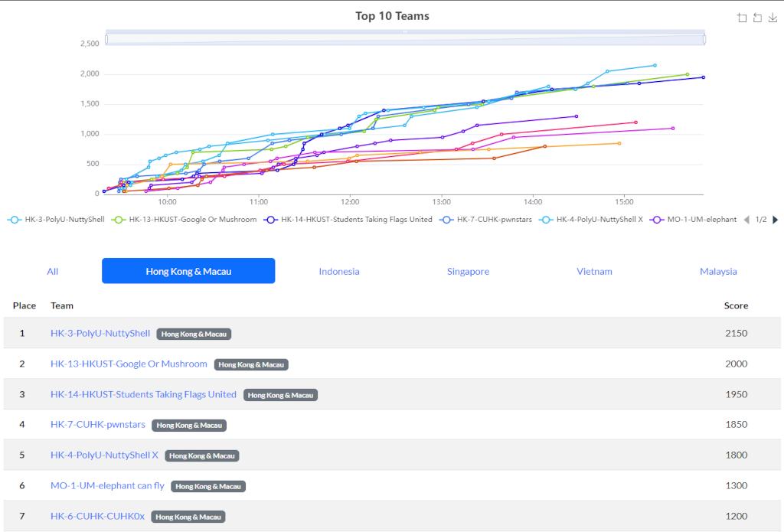Viewport: 784px width, 532px height.
Task: Switch to the All tab
Action: pyautogui.click(x=52, y=271)
